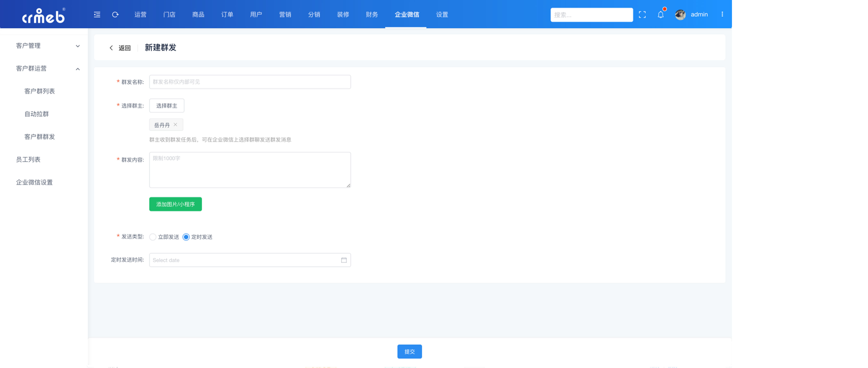Open the 运营 top menu
Screen dimensions: 868x368
click(140, 15)
